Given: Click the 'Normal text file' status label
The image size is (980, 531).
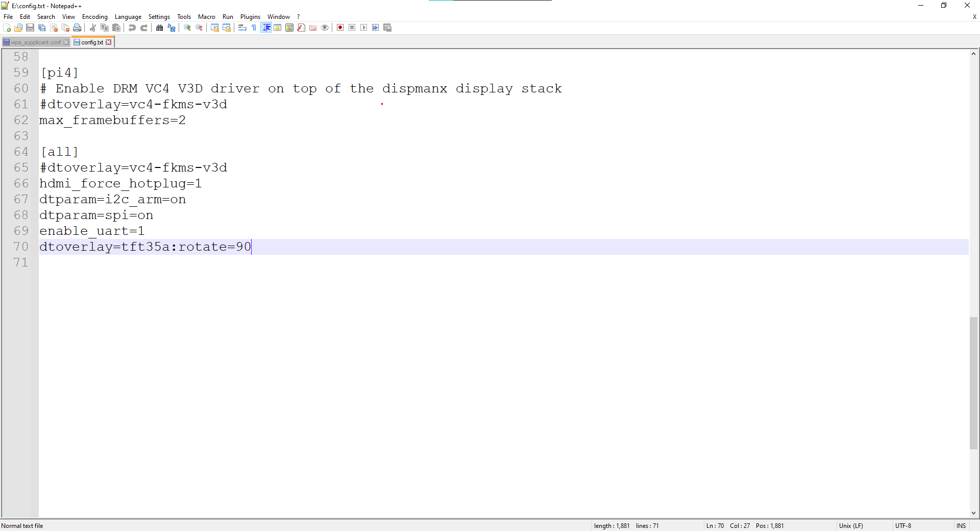Looking at the screenshot, I should click(x=22, y=526).
